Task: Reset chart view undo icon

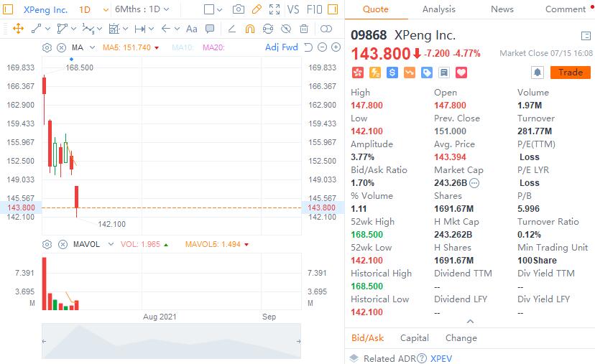Action: (x=308, y=47)
